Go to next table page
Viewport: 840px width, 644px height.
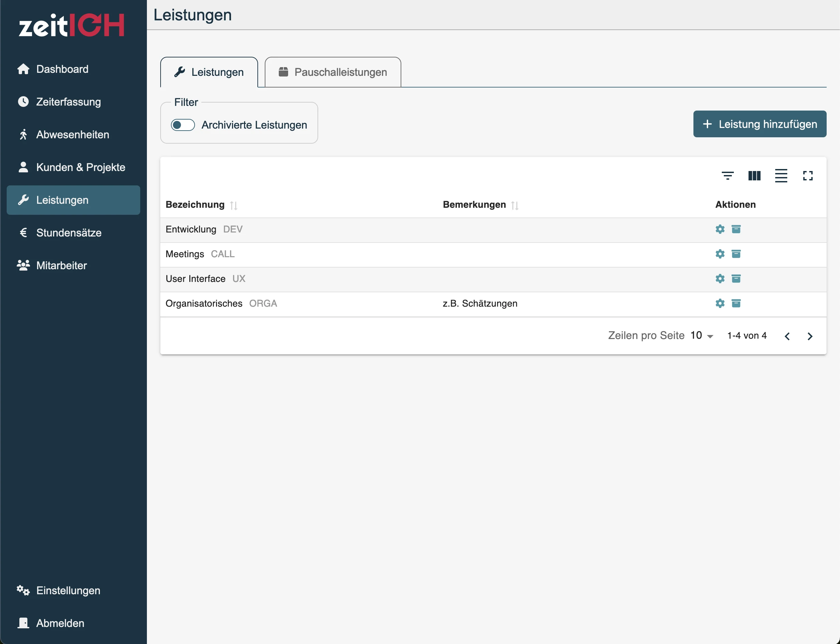810,336
